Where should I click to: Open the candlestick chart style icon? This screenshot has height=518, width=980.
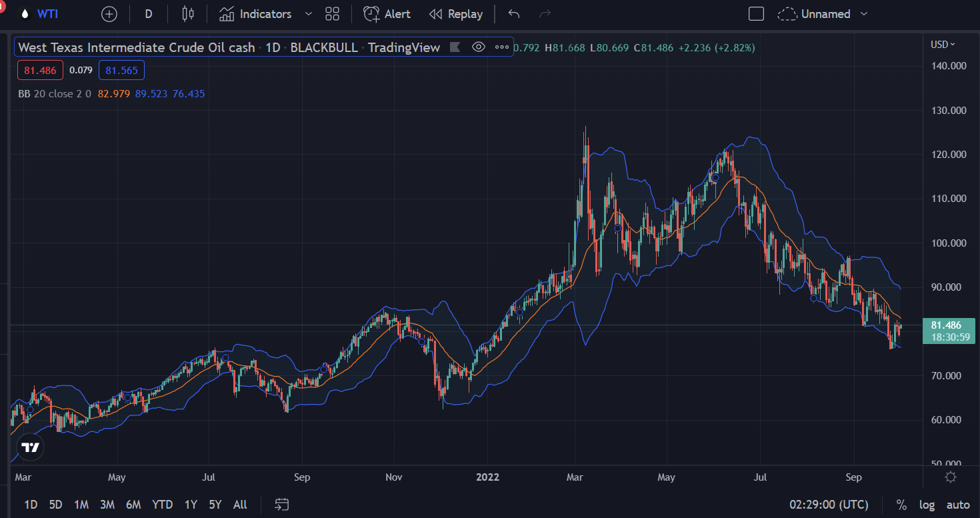pyautogui.click(x=188, y=14)
